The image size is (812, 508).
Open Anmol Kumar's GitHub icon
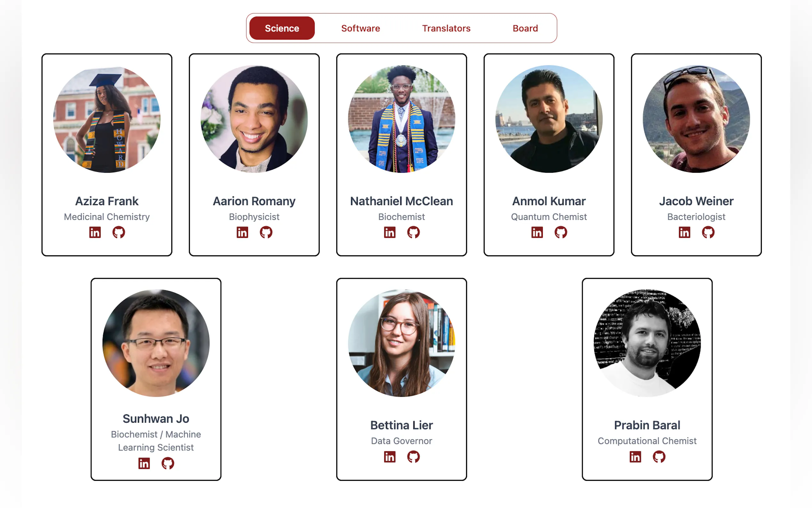[561, 232]
